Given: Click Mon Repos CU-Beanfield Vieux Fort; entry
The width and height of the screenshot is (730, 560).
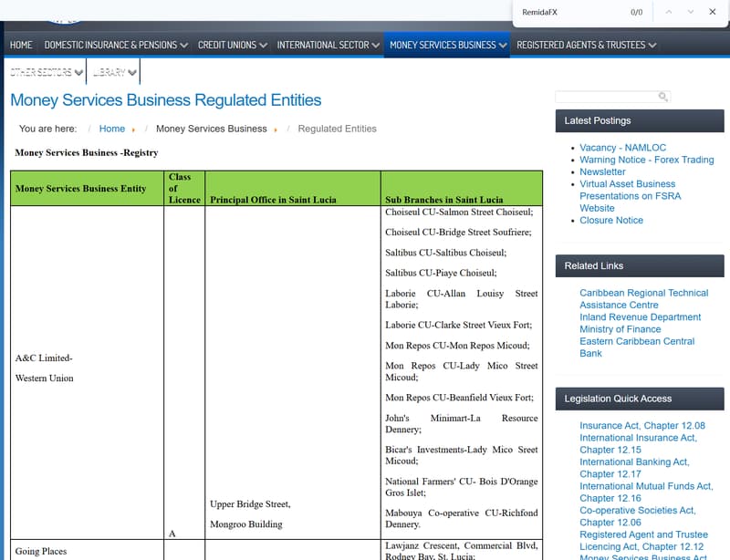Looking at the screenshot, I should [460, 398].
